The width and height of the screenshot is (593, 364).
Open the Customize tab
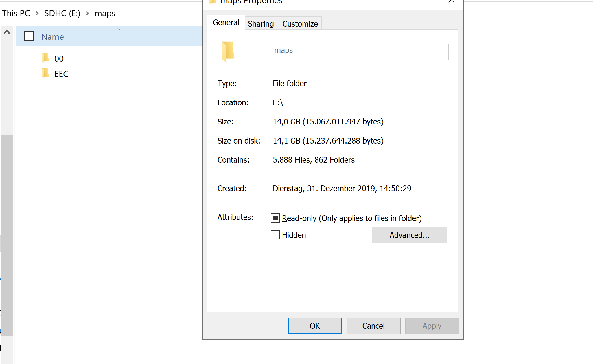[x=300, y=24]
